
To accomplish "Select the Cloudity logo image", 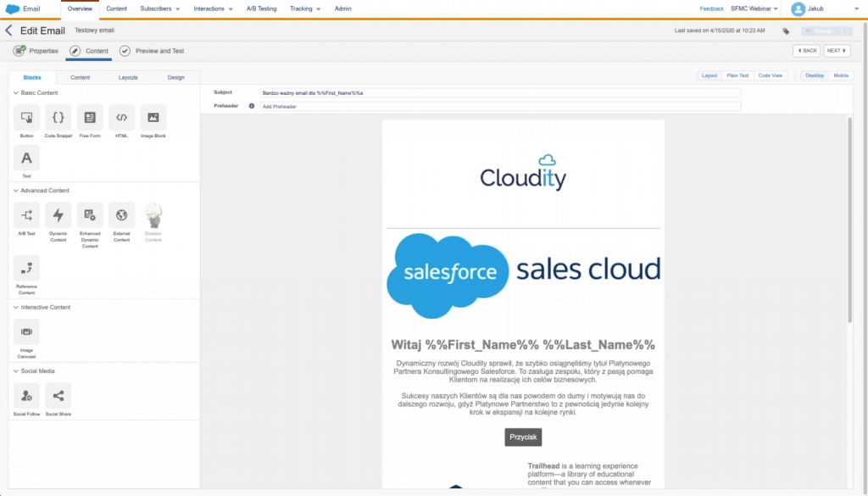I will click(523, 172).
